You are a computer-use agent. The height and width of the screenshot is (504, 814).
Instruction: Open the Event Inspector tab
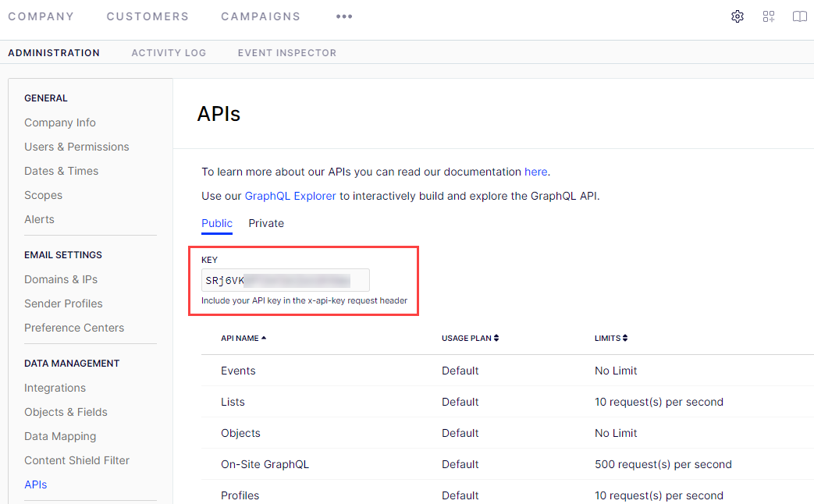click(286, 53)
